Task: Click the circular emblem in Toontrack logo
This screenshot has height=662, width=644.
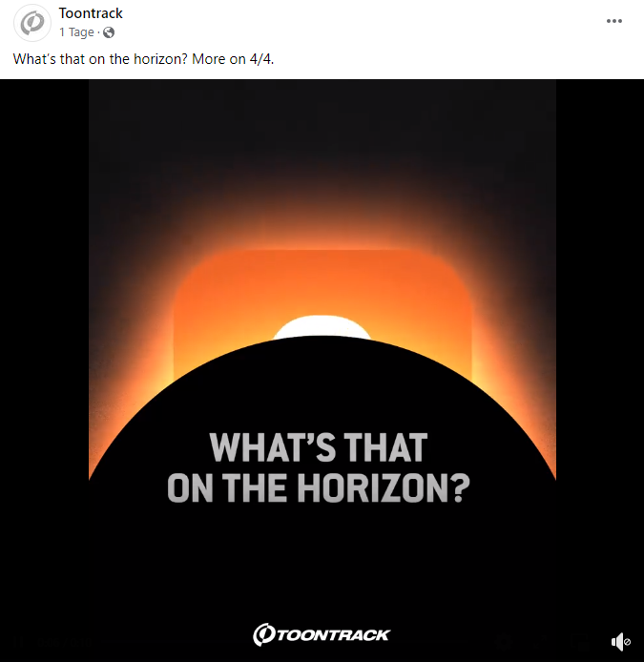Action: tap(263, 634)
